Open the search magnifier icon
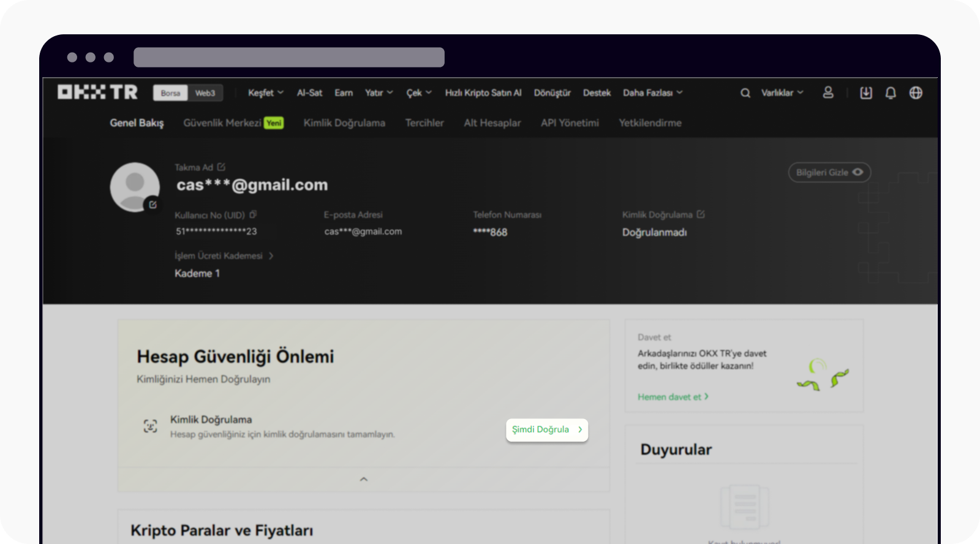The width and height of the screenshot is (980, 544). tap(745, 93)
